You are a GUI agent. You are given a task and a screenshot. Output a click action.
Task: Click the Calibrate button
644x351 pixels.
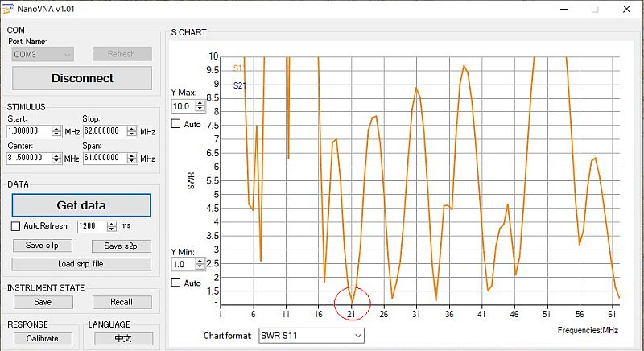pyautogui.click(x=42, y=338)
